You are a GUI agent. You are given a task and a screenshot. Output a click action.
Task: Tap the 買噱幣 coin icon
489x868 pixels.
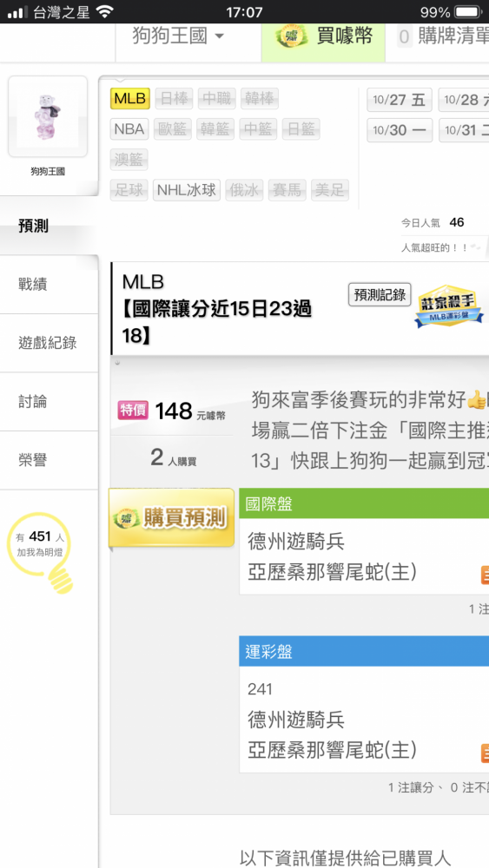pos(291,37)
